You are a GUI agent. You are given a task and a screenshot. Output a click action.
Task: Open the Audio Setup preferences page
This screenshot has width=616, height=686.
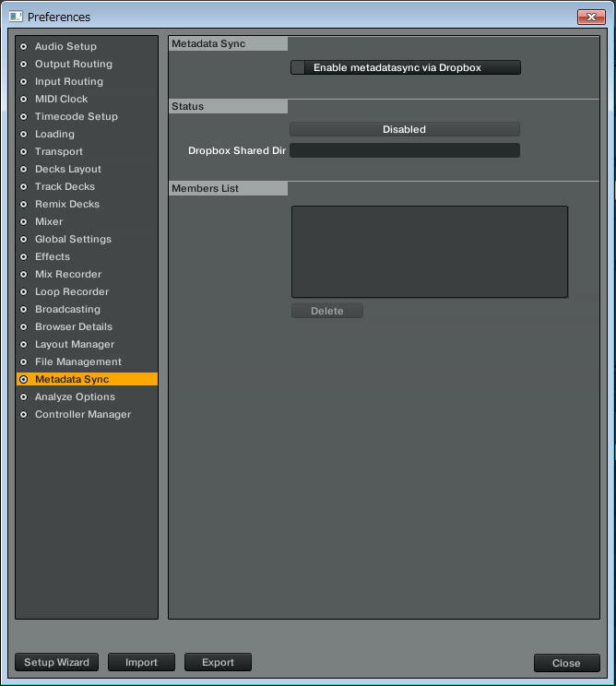87,46
